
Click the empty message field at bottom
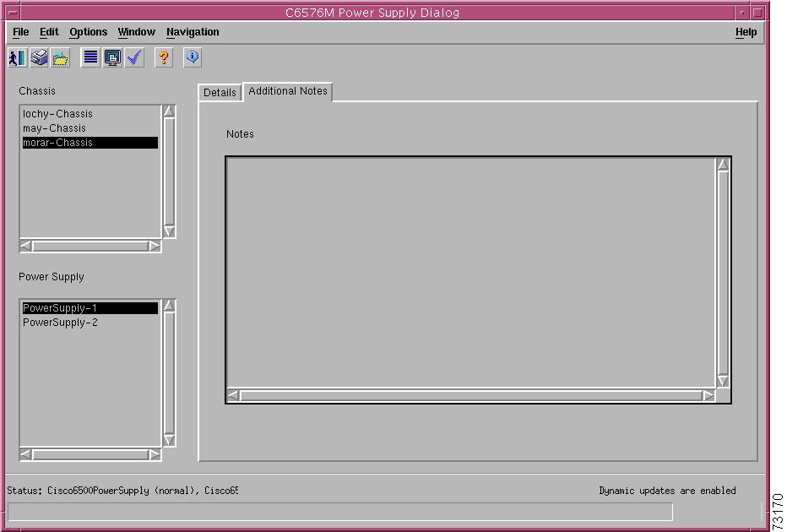(340, 513)
